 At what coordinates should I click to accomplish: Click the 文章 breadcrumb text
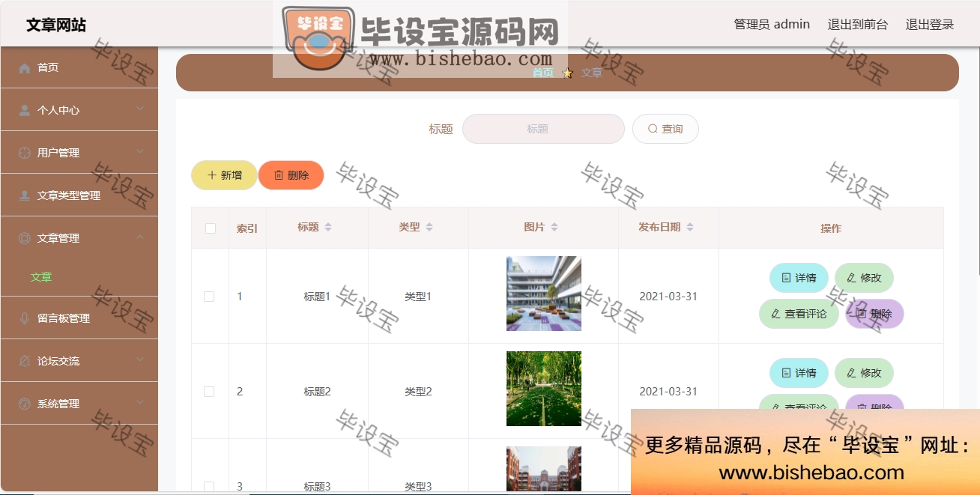click(592, 73)
